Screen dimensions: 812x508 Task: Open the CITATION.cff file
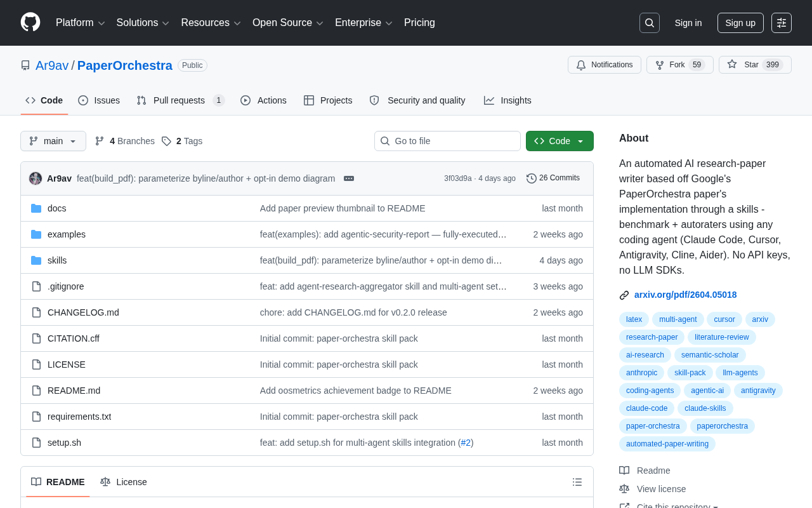[74, 338]
